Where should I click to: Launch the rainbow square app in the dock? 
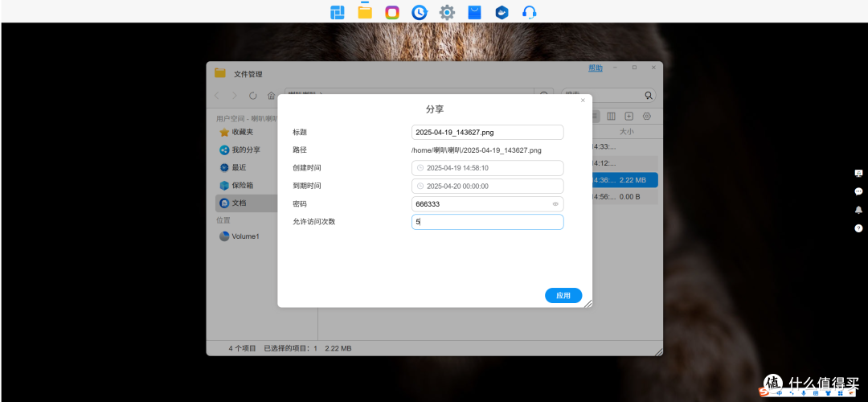pyautogui.click(x=392, y=12)
